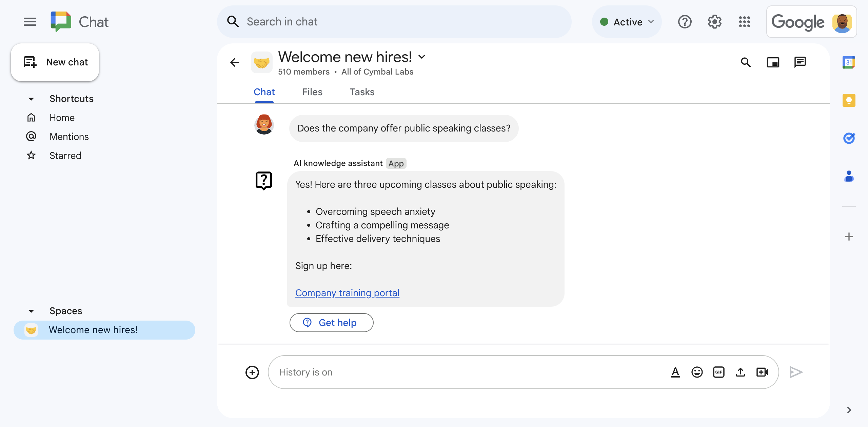Click the search icon in chat header

(x=746, y=62)
